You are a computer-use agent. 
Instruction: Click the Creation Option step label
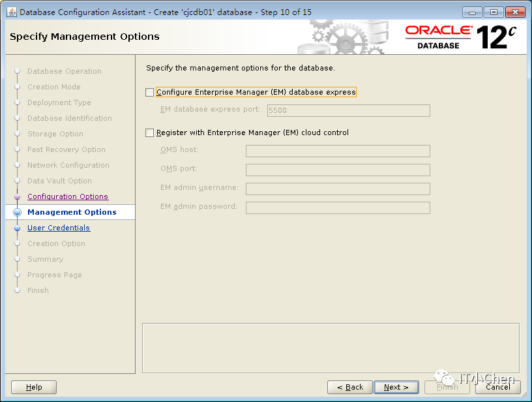tap(56, 243)
